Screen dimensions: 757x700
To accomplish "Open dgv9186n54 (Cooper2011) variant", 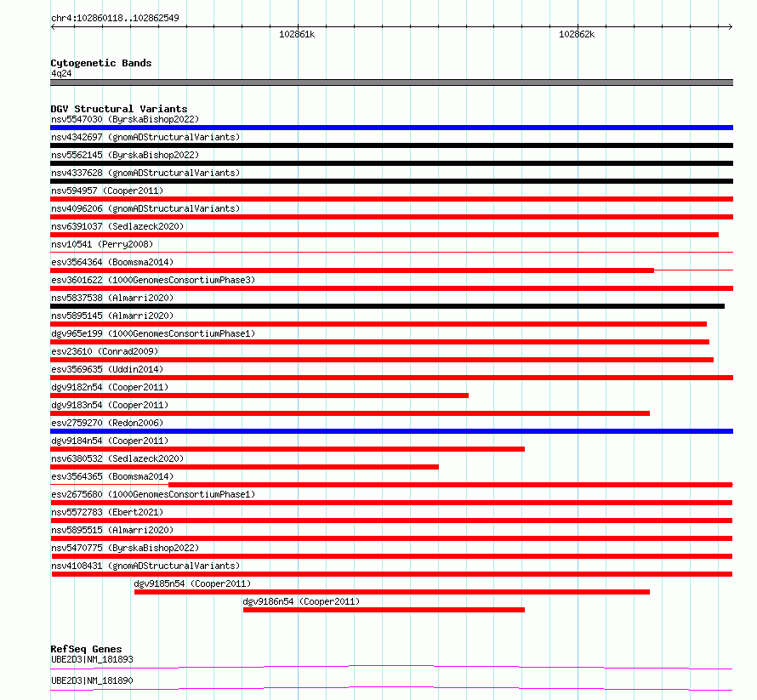I will tap(301, 601).
